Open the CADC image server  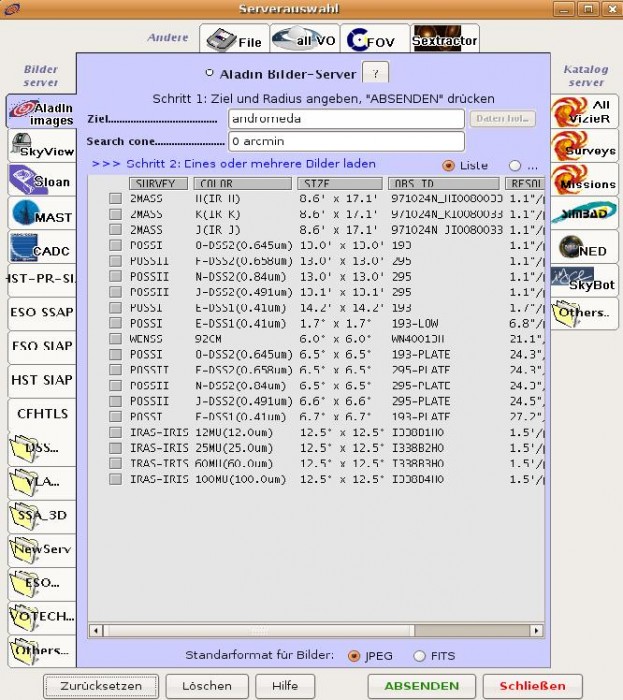[40, 247]
